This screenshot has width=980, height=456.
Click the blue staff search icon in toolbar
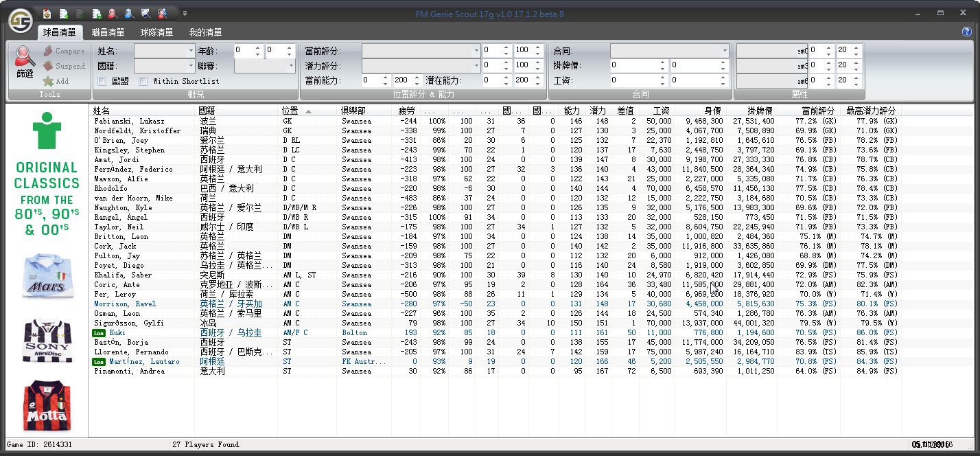tap(129, 13)
